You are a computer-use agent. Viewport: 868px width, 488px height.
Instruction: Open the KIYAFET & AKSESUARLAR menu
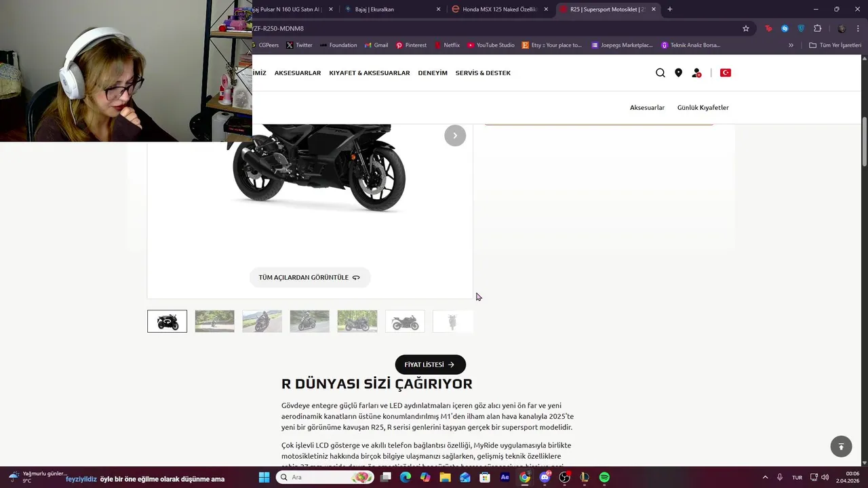(x=370, y=73)
